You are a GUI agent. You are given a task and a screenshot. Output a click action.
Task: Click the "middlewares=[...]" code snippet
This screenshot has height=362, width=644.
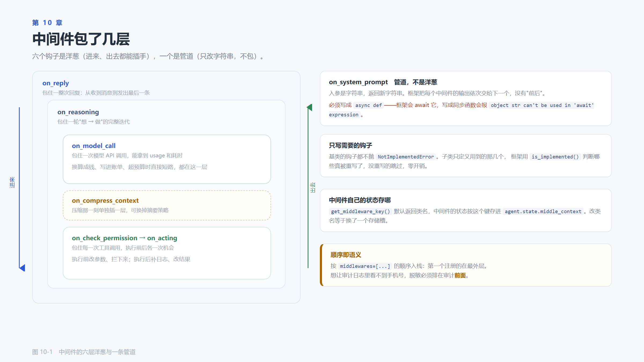(x=365, y=266)
